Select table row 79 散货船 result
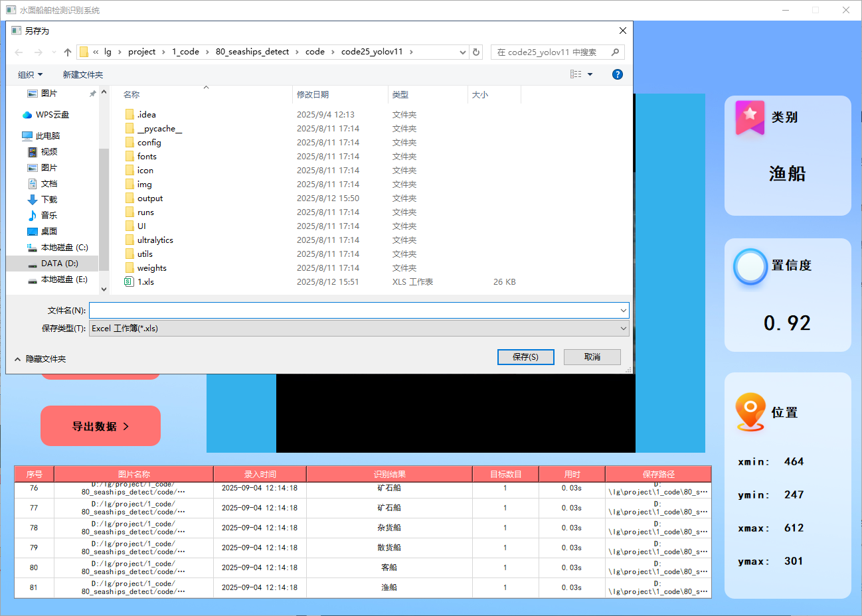862x616 pixels. [389, 548]
